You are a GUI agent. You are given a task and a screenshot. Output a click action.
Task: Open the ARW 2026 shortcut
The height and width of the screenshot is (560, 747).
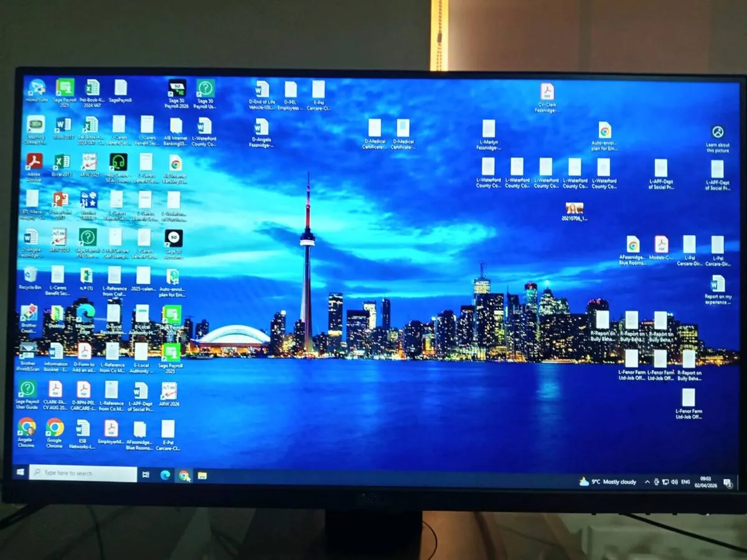coord(169,391)
